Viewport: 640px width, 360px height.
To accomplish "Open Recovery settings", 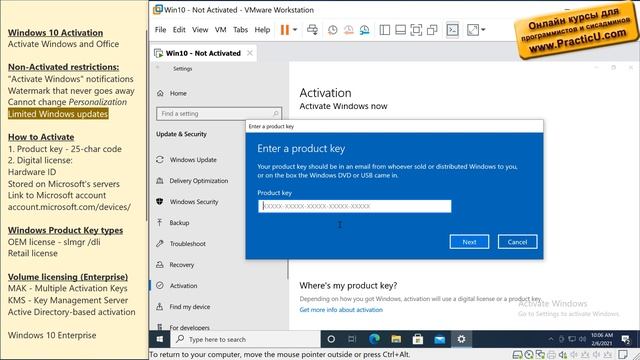I will 182,265.
